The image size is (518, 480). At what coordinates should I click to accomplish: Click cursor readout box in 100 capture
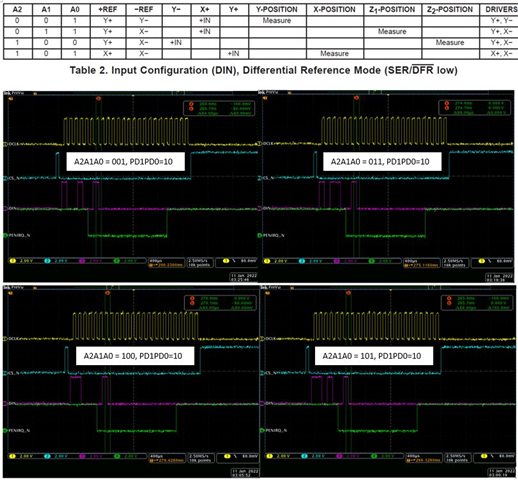click(x=220, y=303)
